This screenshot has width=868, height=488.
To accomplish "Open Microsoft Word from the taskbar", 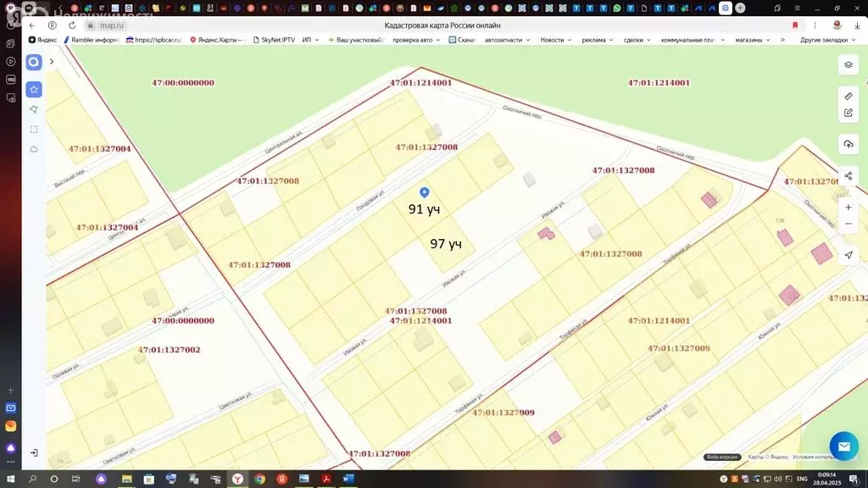I will [x=348, y=480].
